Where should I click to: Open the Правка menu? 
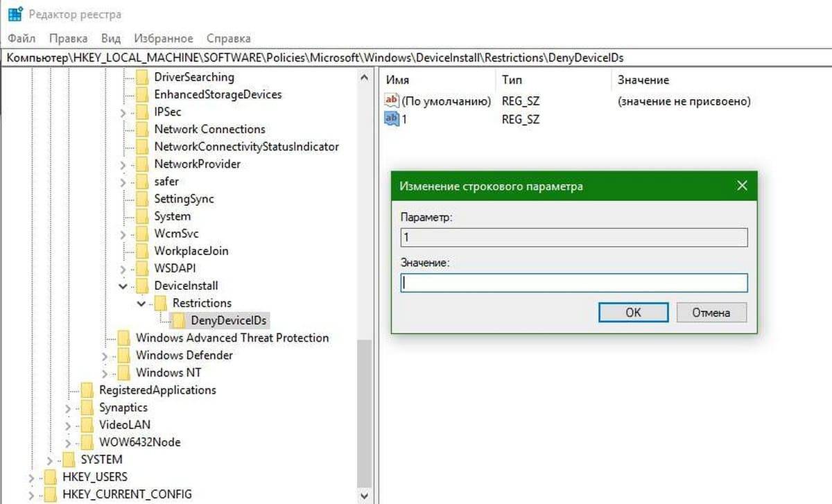click(69, 38)
